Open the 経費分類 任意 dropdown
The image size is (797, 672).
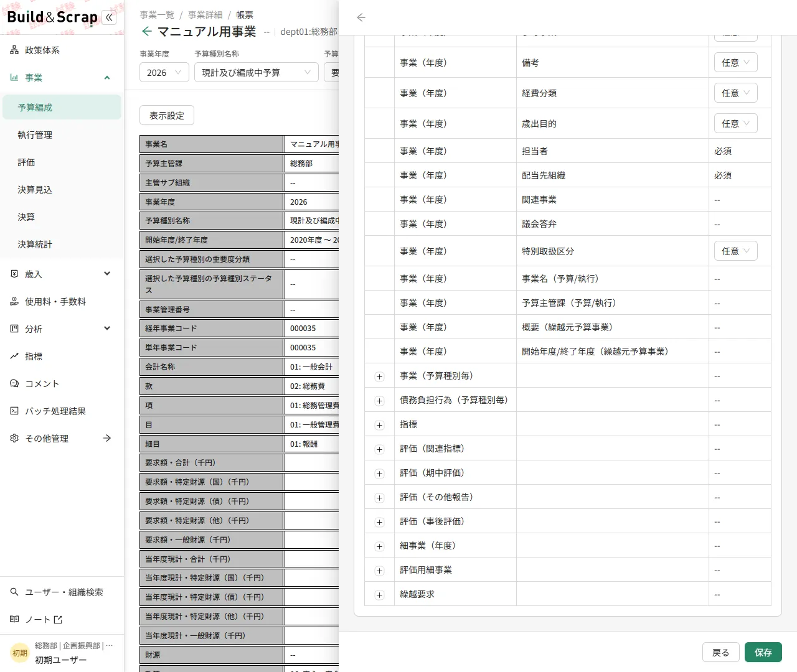click(736, 93)
